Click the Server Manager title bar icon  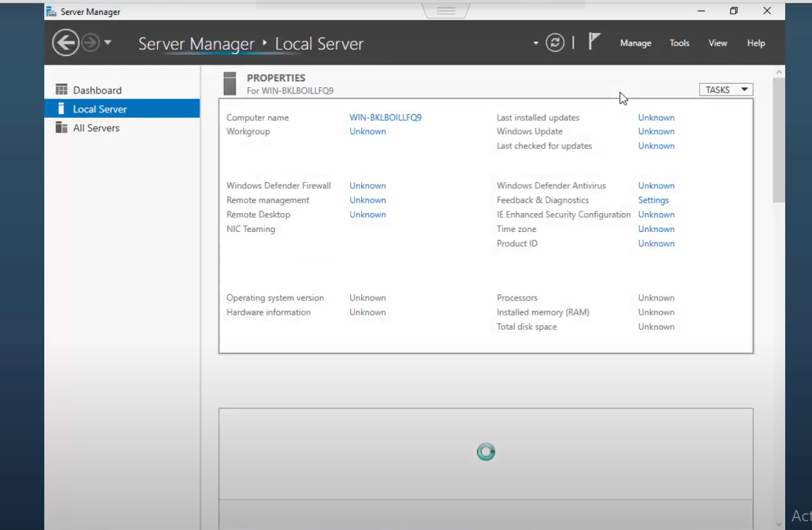click(x=51, y=11)
